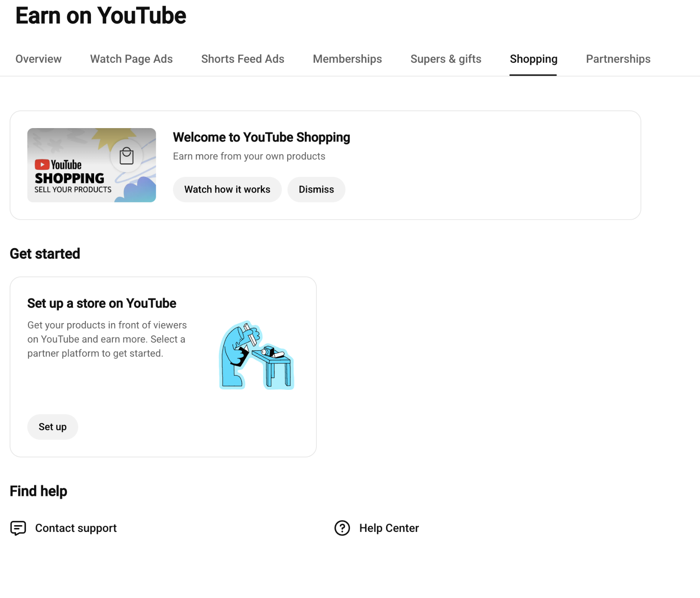Click the Watch how it works button
Screen dimensions: 700x598
227,189
